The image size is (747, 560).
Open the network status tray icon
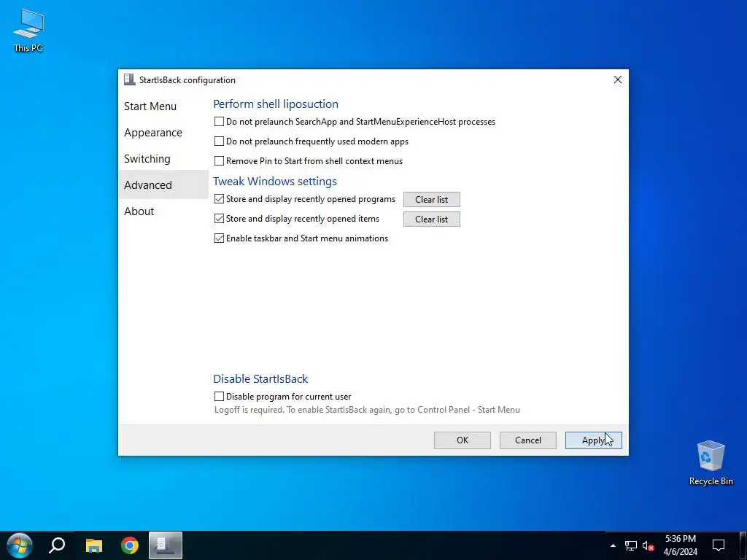tap(631, 545)
